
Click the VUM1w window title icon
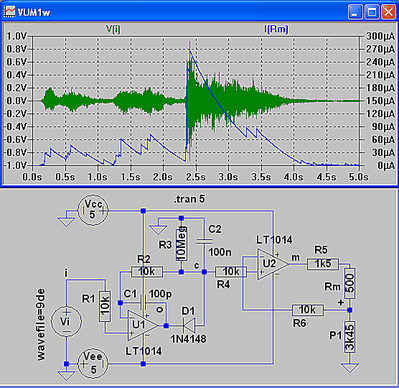9,11
